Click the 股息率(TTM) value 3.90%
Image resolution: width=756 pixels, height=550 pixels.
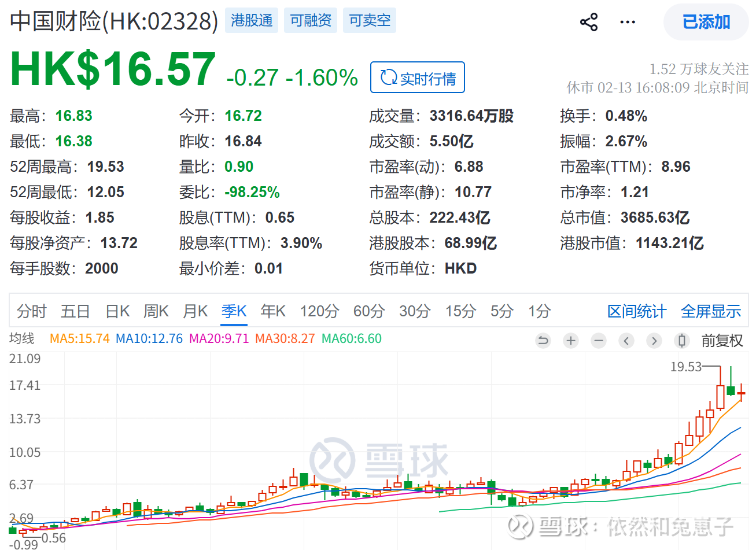click(301, 243)
